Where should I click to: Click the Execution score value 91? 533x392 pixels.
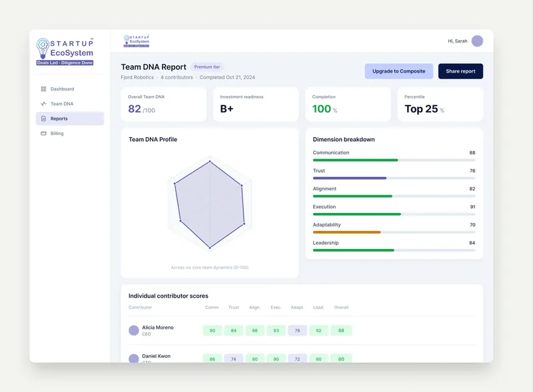coord(472,207)
